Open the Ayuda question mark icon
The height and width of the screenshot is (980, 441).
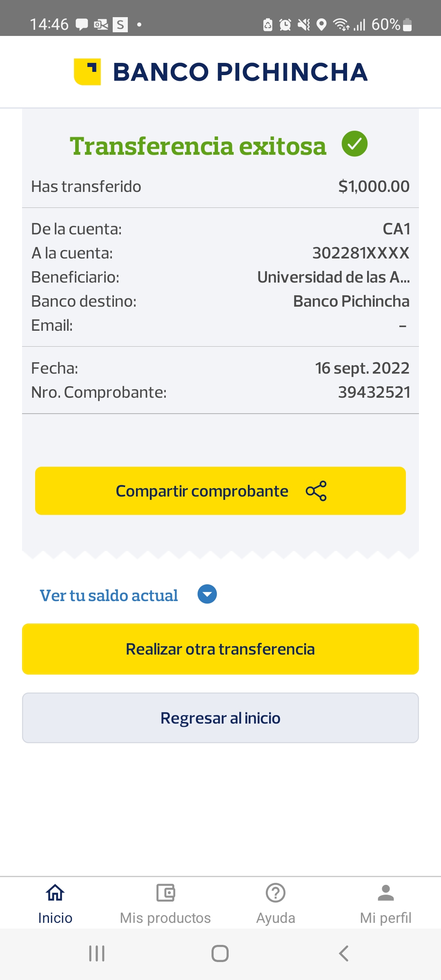tap(276, 893)
